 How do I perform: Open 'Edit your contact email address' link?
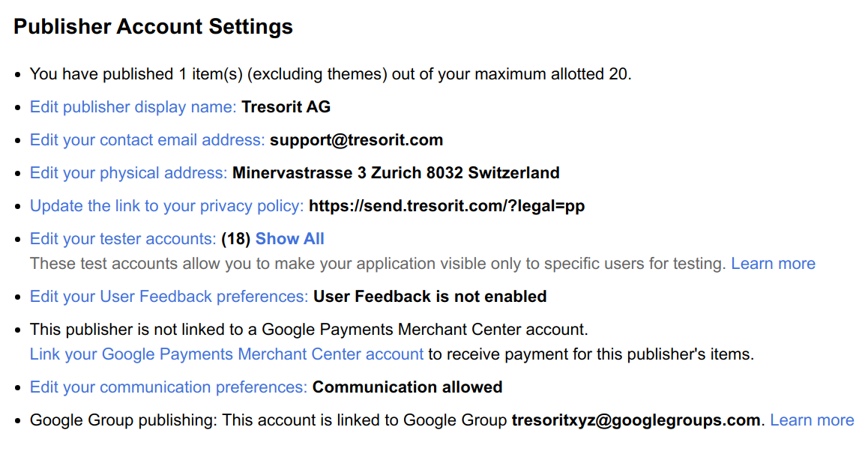click(147, 140)
